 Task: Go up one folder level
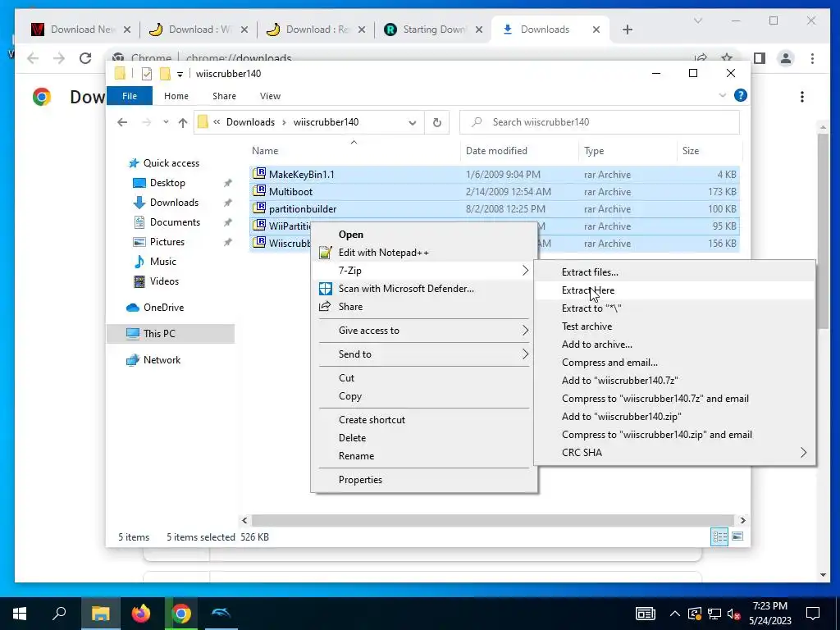183,123
